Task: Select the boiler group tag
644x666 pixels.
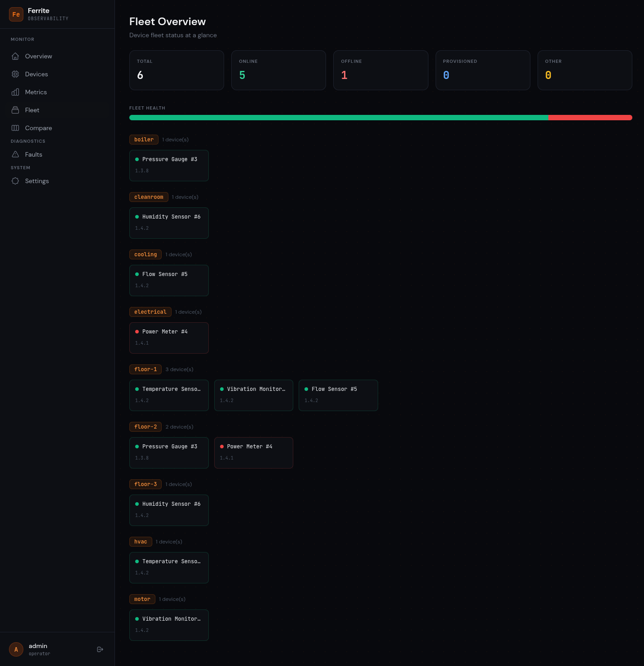Action: pos(144,140)
